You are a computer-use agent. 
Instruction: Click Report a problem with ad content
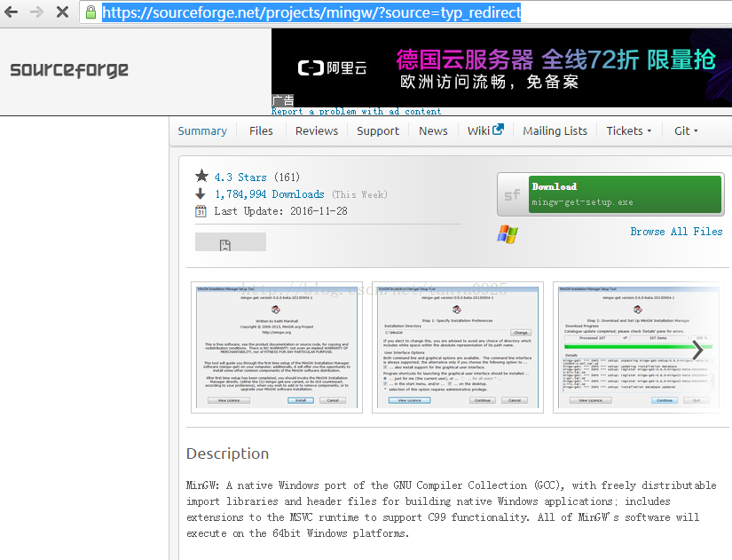pyautogui.click(x=356, y=111)
